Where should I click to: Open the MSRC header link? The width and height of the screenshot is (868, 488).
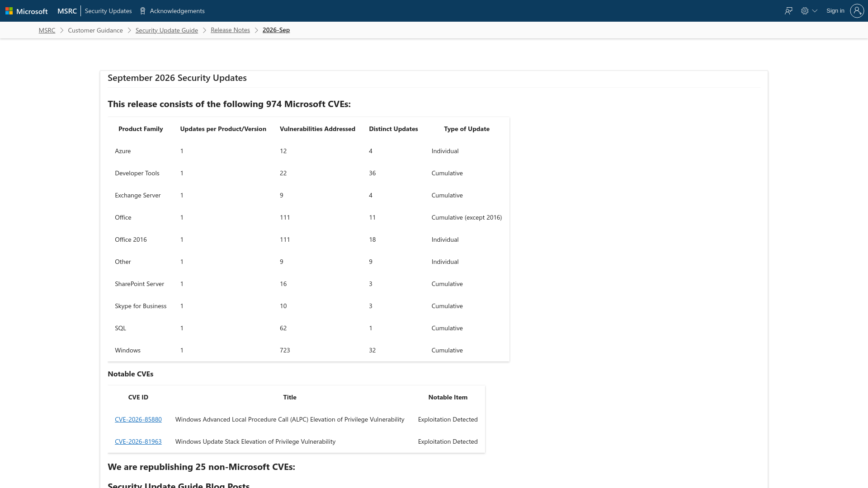pos(67,11)
